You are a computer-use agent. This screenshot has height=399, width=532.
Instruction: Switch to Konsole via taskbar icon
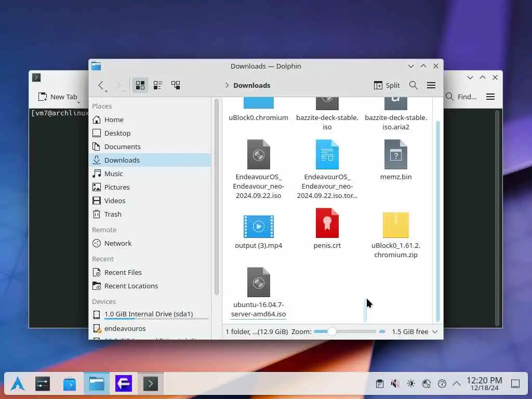click(151, 384)
